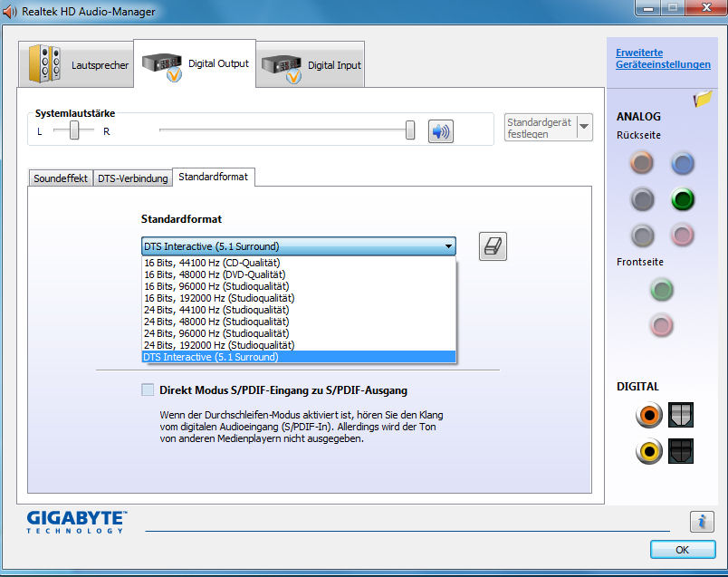Select the grey rear jack beside the pink jack
Viewport: 728px width, 577px height.
point(643,236)
